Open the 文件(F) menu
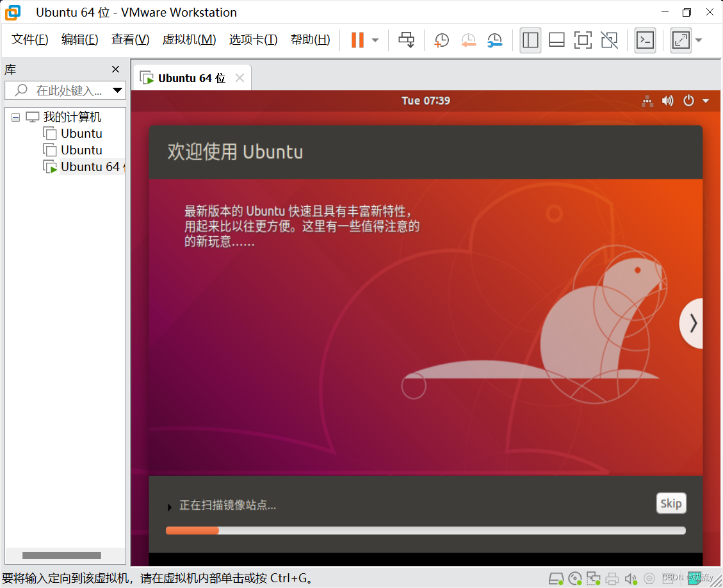This screenshot has width=723, height=588. click(x=30, y=40)
